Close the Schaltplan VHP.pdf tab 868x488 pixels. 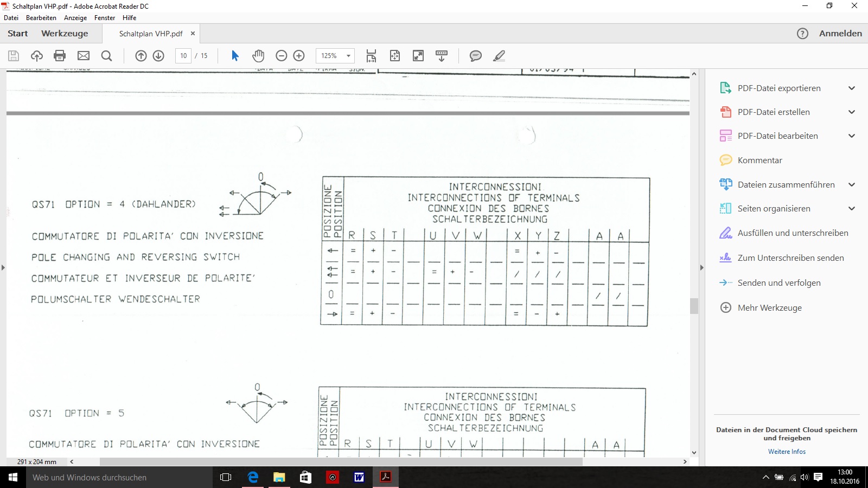(x=193, y=33)
